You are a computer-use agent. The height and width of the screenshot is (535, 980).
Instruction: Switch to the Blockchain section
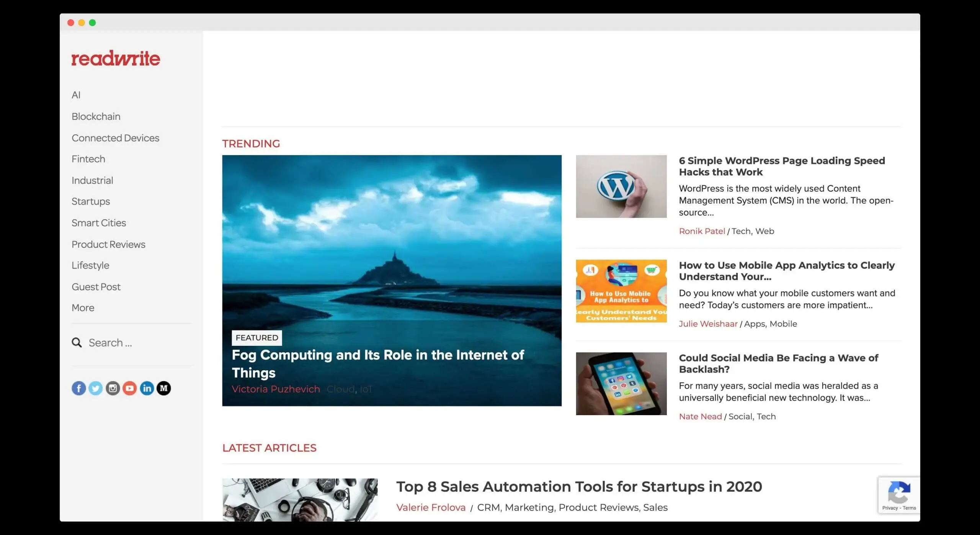point(96,116)
